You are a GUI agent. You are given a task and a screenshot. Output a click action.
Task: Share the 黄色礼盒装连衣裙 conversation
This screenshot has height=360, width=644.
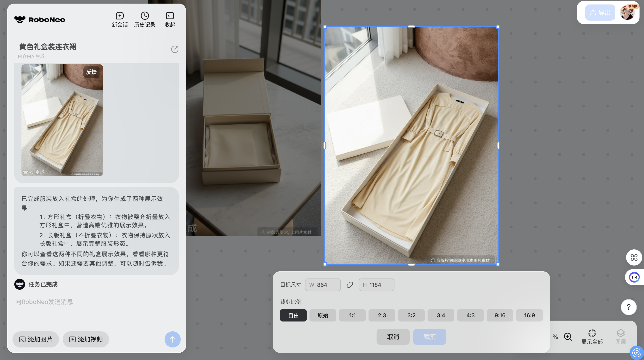[174, 49]
